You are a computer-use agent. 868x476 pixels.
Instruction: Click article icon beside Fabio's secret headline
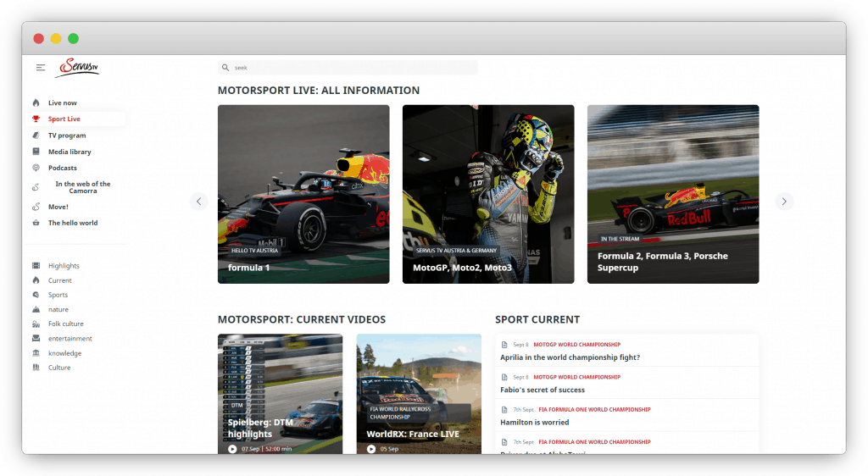(x=504, y=377)
